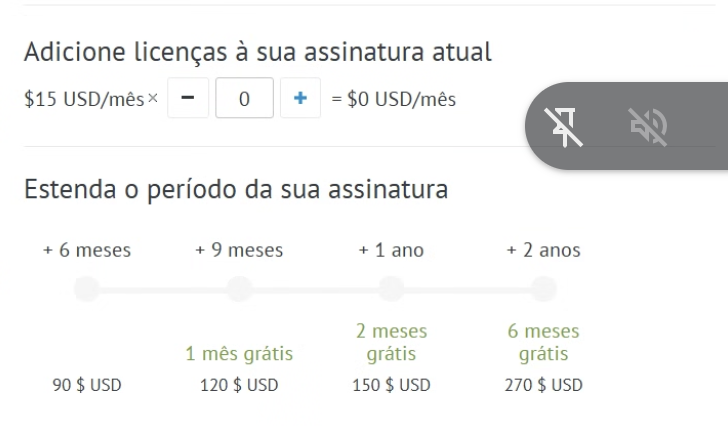Click the "2 meses grátis" offer text
728x438 pixels.
(391, 342)
